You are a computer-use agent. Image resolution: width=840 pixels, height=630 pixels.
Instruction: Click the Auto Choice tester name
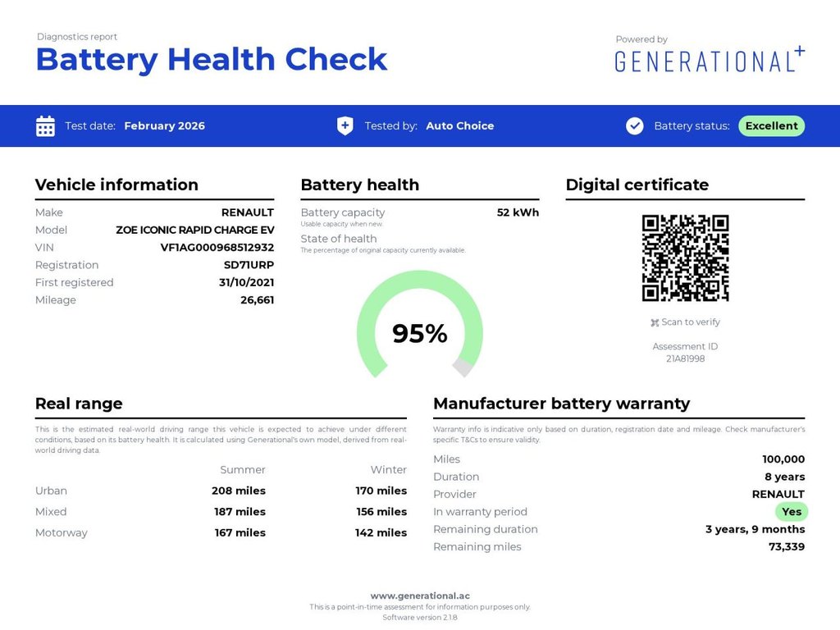[x=459, y=126]
